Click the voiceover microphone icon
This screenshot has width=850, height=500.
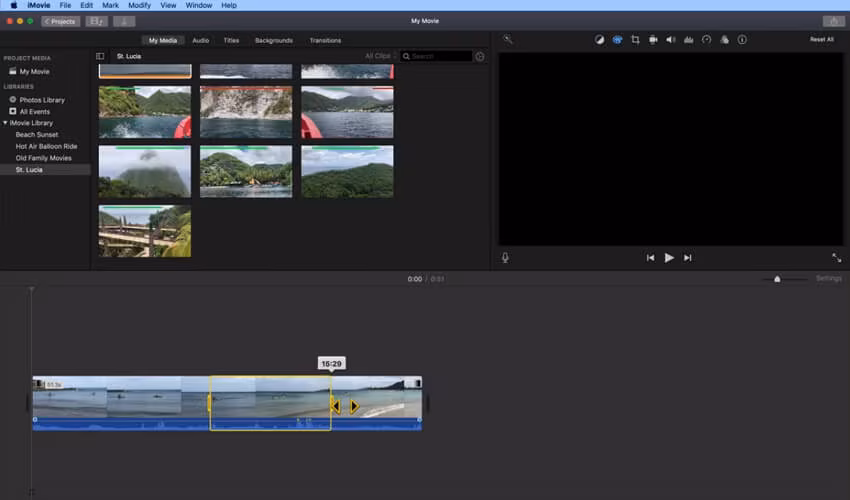pyautogui.click(x=505, y=258)
